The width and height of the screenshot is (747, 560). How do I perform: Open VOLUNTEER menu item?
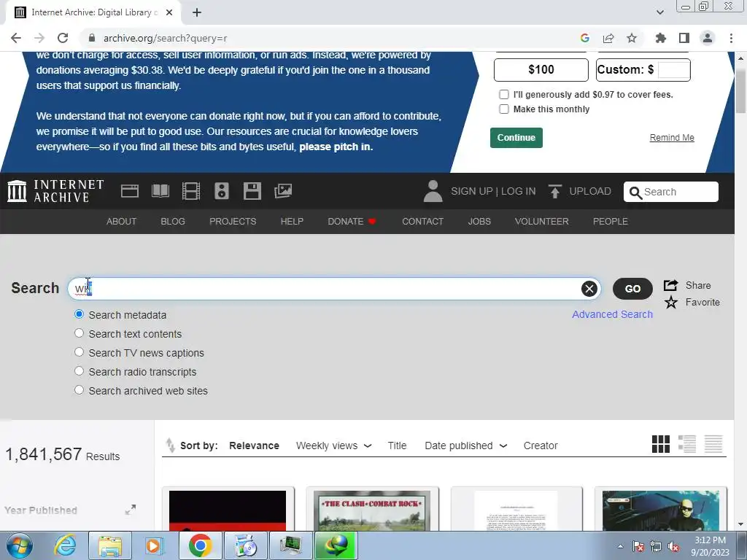(x=542, y=222)
